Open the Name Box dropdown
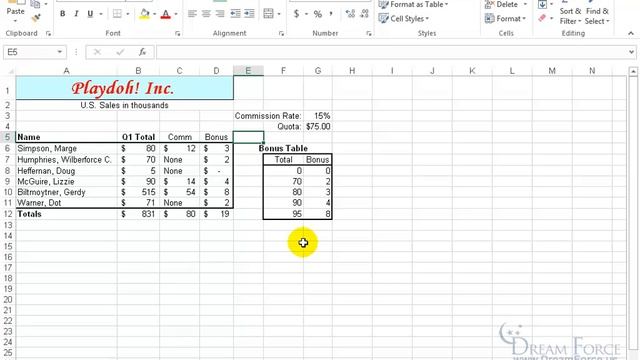Image resolution: width=640 pixels, height=360 pixels. tap(60, 52)
